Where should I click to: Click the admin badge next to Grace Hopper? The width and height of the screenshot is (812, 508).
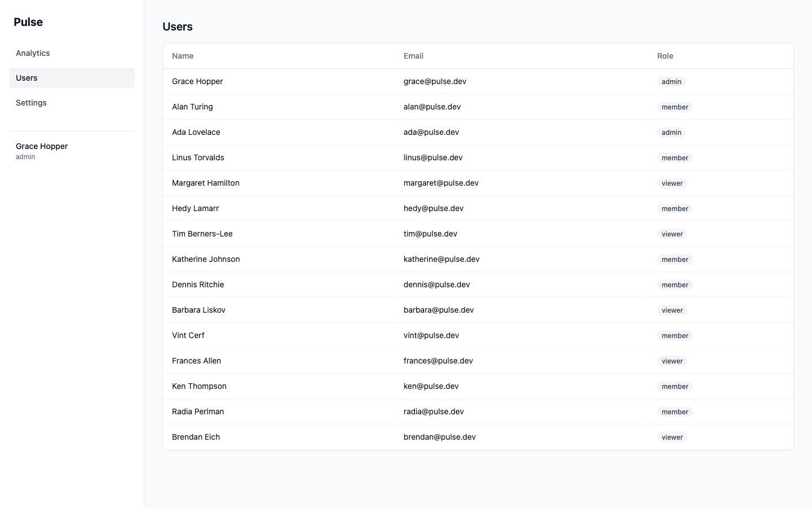[671, 81]
